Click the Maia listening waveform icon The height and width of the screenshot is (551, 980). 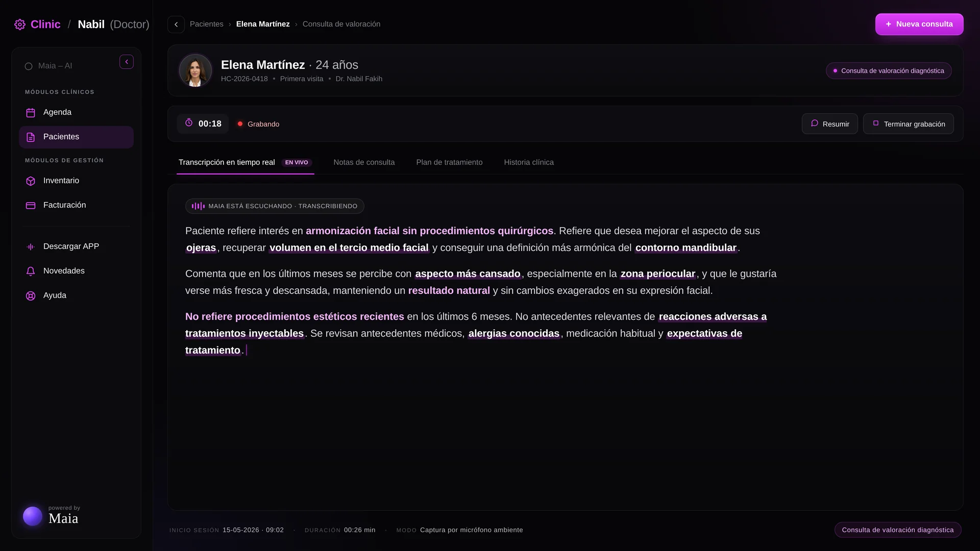(x=198, y=206)
